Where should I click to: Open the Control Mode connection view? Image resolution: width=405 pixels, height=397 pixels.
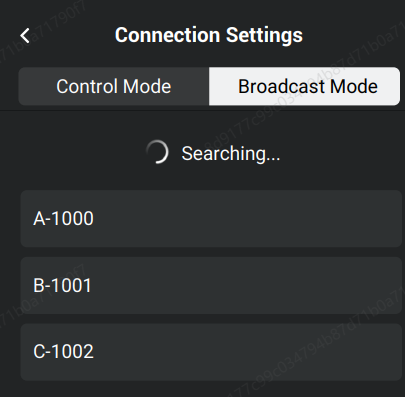click(114, 86)
